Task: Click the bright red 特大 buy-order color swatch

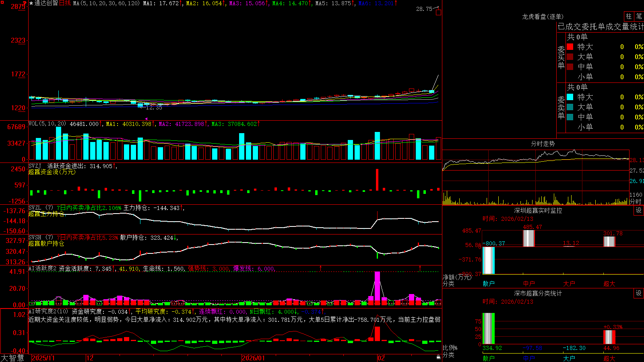Action: tap(570, 47)
